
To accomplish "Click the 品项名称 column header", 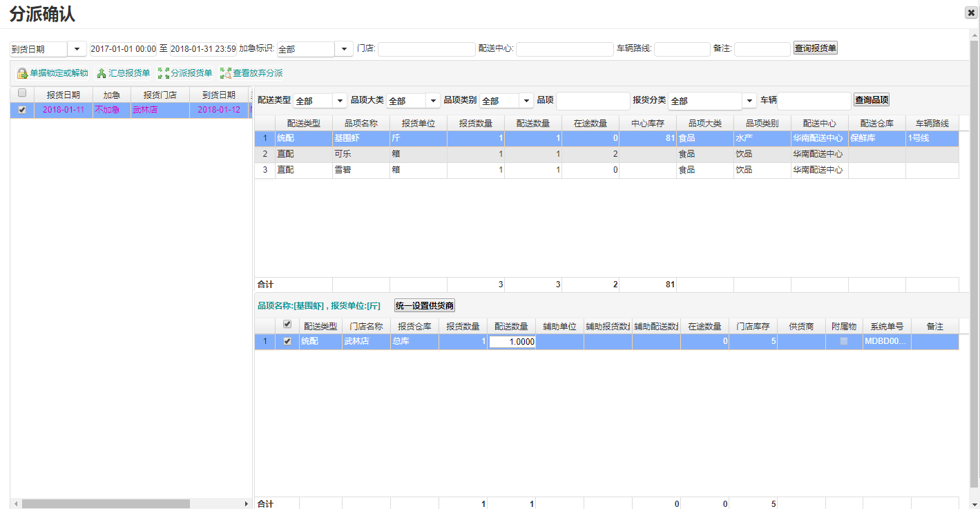I will click(361, 123).
